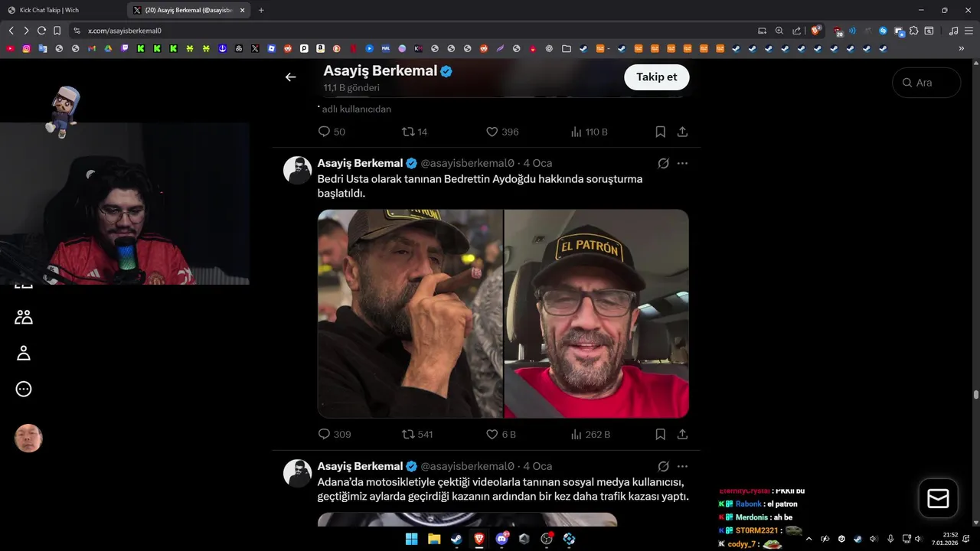
Task: Bookmark this page in browser toolbar
Action: [x=57, y=31]
